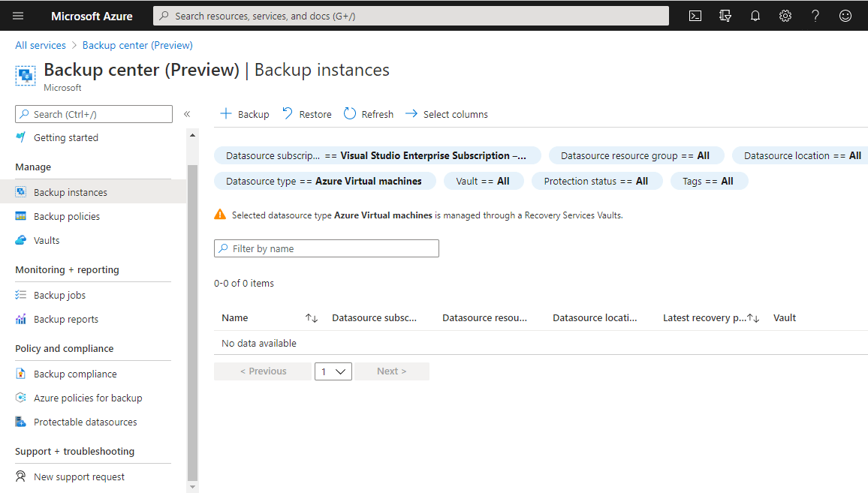Click the feedback smiley icon
This screenshot has width=868, height=493.
845,16
